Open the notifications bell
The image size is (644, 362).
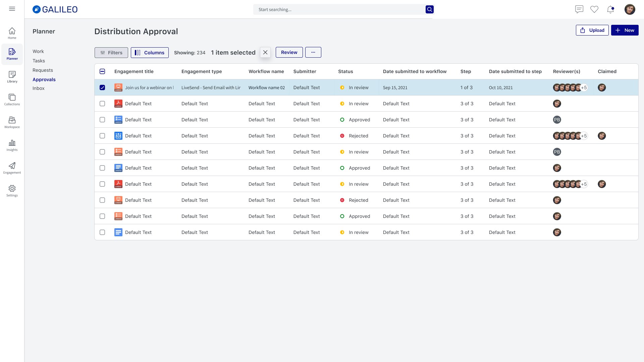point(610,9)
